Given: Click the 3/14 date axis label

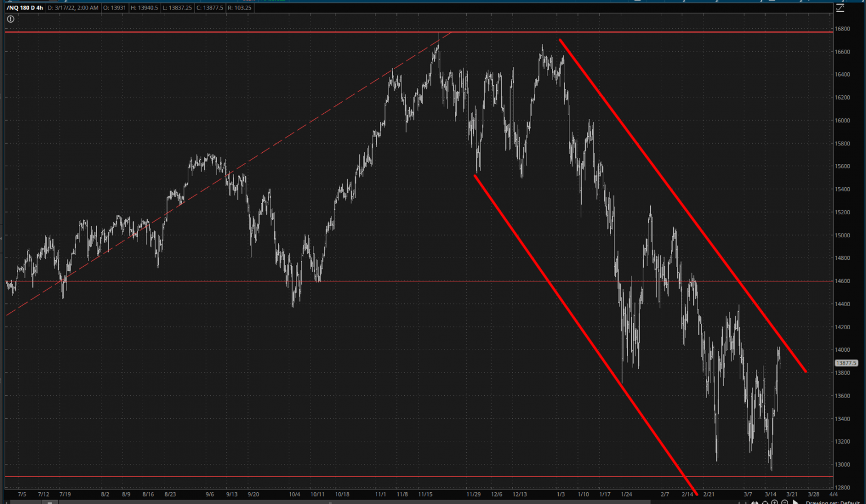Looking at the screenshot, I should 771,494.
